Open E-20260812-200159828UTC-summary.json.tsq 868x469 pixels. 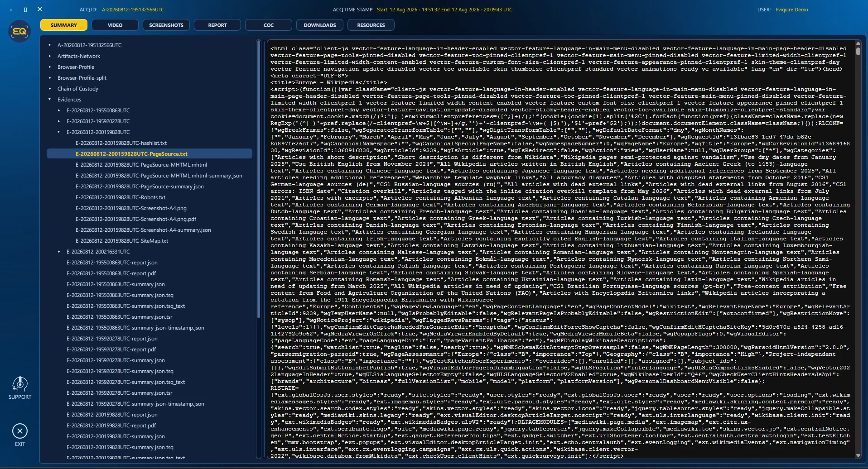pyautogui.click(x=120, y=447)
